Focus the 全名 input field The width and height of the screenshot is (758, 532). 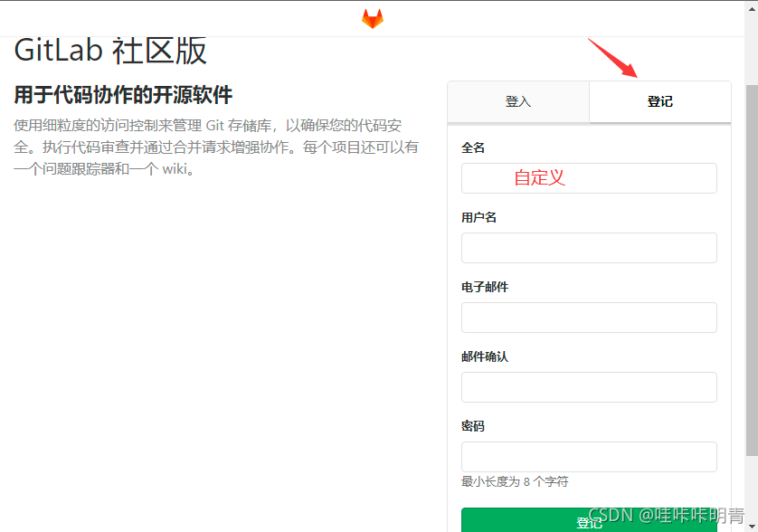tap(589, 178)
